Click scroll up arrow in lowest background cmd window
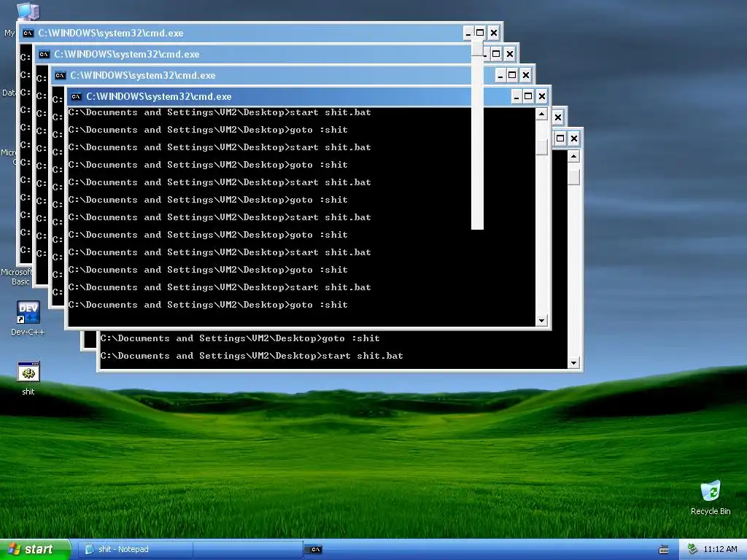This screenshot has width=747, height=560. [x=573, y=156]
